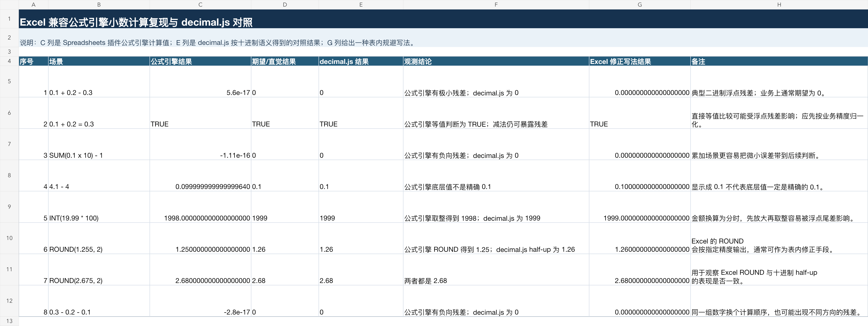The width and height of the screenshot is (868, 326).
Task: Select the cell 4.1 - 4
Action: pyautogui.click(x=99, y=176)
